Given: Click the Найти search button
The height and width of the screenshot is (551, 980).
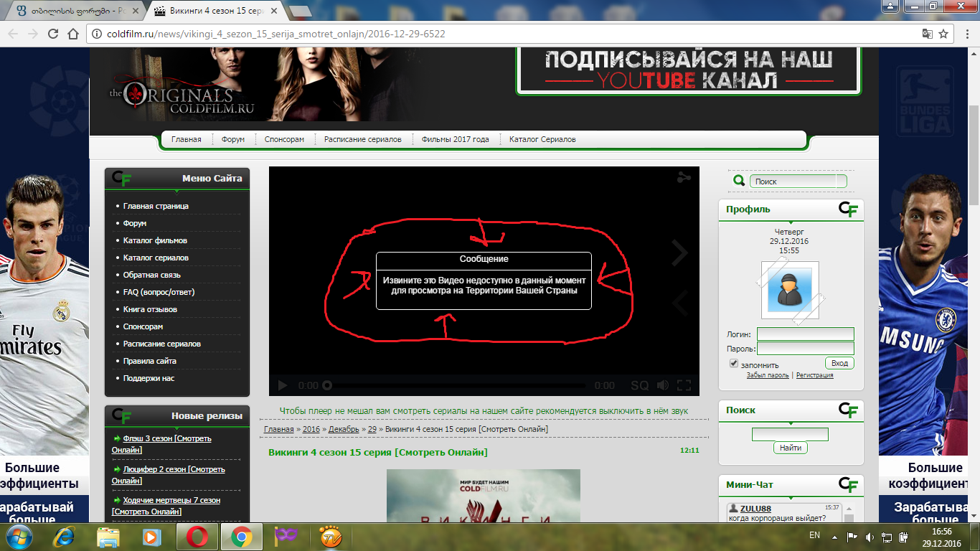Looking at the screenshot, I should (x=790, y=448).
